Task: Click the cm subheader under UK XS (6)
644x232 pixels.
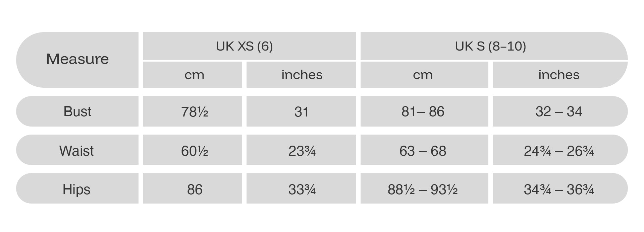Action: pos(194,75)
